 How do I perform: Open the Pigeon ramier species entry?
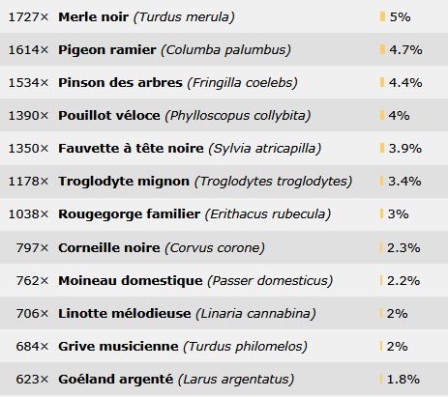[107, 50]
